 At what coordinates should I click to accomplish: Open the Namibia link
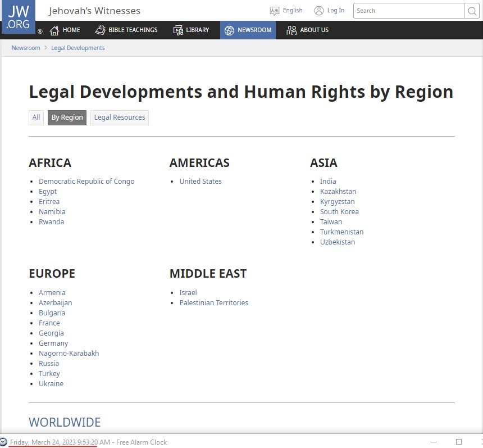52,212
